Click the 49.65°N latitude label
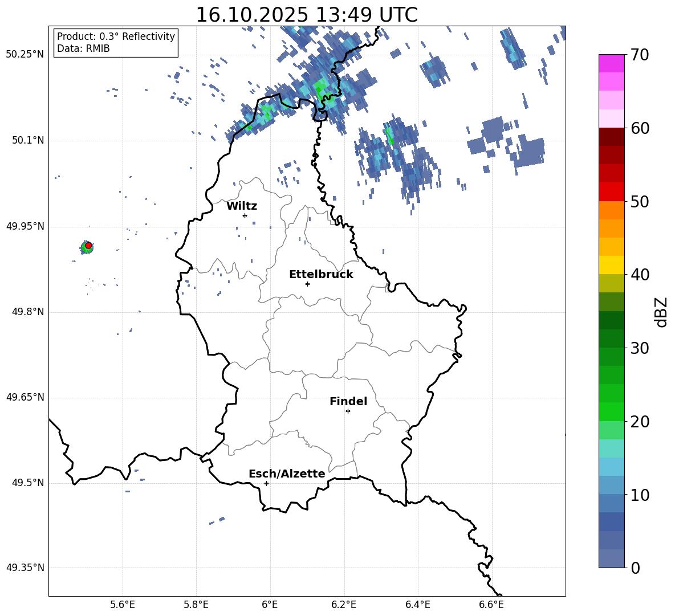This screenshot has height=616, width=675. [25, 397]
